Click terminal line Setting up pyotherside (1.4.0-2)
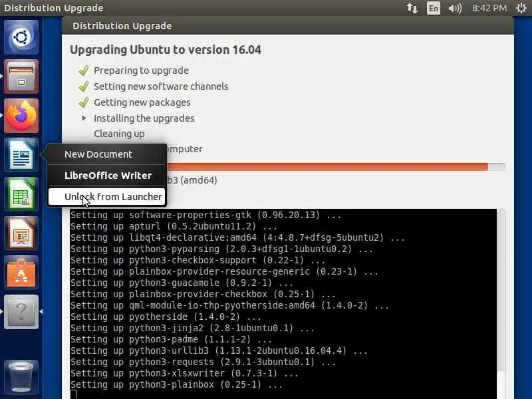Image resolution: width=532 pixels, height=399 pixels. coord(166,317)
